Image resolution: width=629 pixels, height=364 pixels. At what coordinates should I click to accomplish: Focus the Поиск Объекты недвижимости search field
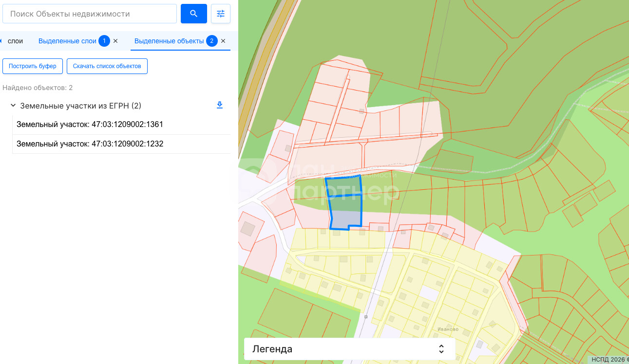tap(90, 14)
